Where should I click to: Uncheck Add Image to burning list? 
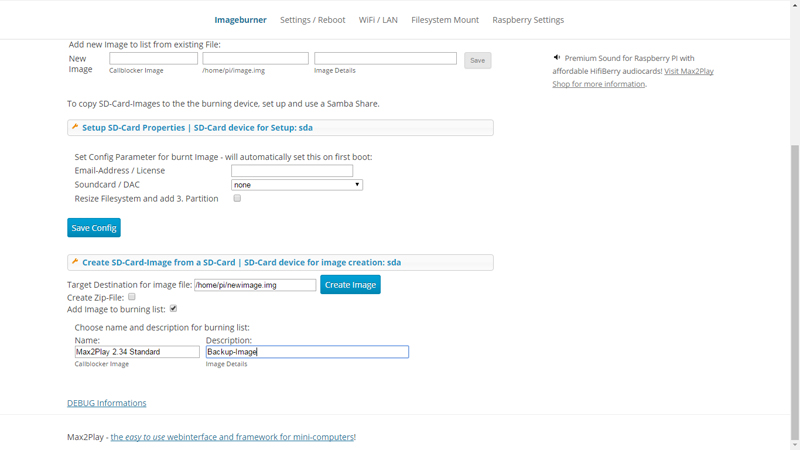[x=173, y=309]
